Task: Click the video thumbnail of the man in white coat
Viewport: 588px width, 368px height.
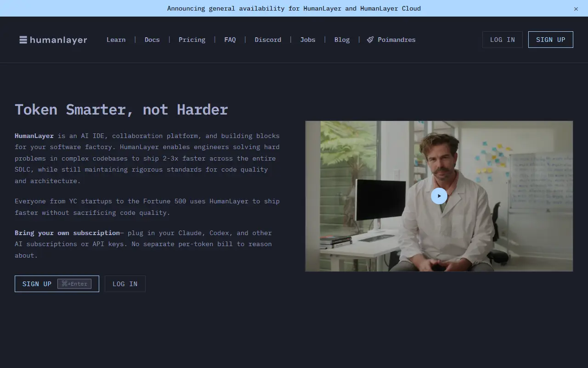Action: point(439,196)
